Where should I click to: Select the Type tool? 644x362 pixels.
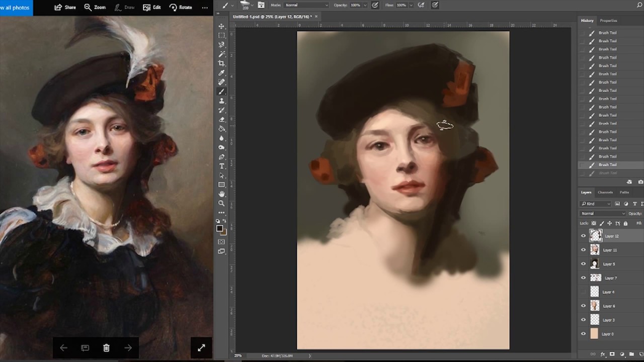tap(221, 166)
